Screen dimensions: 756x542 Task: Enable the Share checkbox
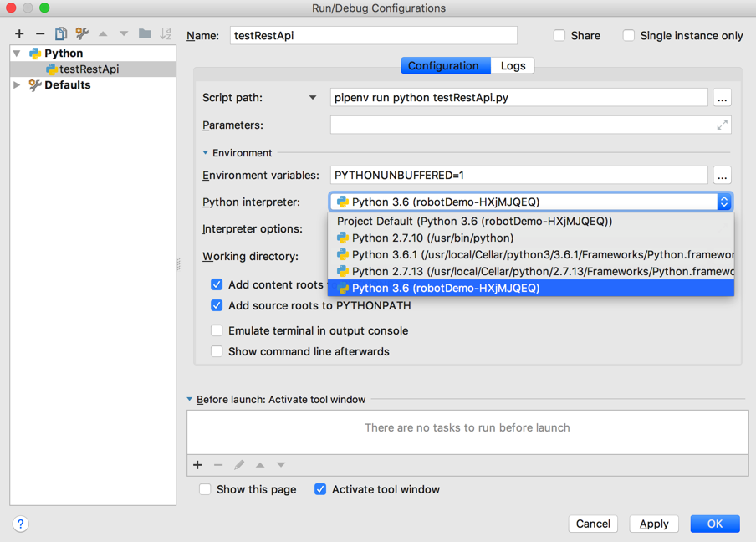click(559, 36)
